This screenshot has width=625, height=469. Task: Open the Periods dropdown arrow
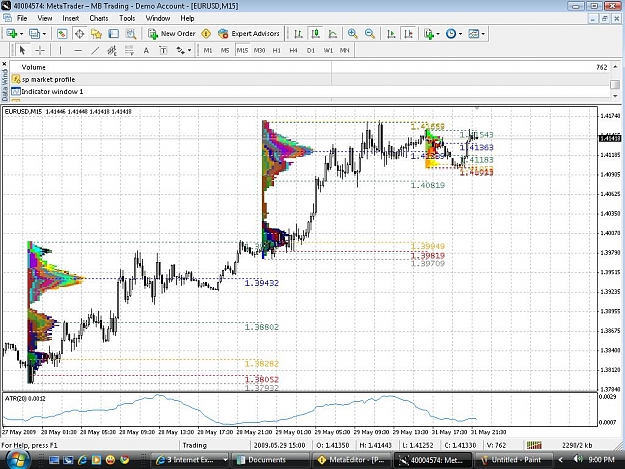pos(460,34)
